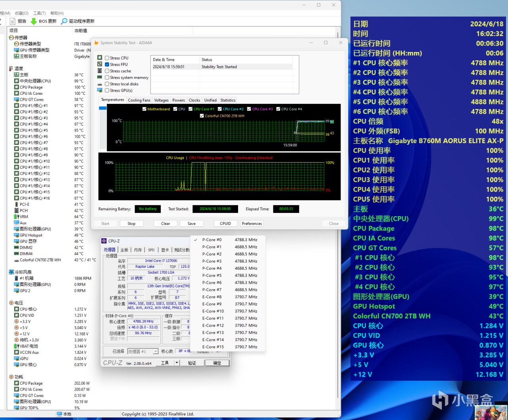Viewport: 508px width, 420px height.
Task: Uncheck the Stress FPU checkbox
Action: tap(107, 64)
